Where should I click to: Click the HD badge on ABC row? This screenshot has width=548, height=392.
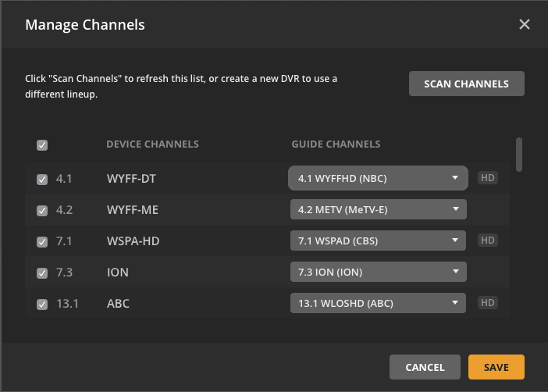pos(488,302)
